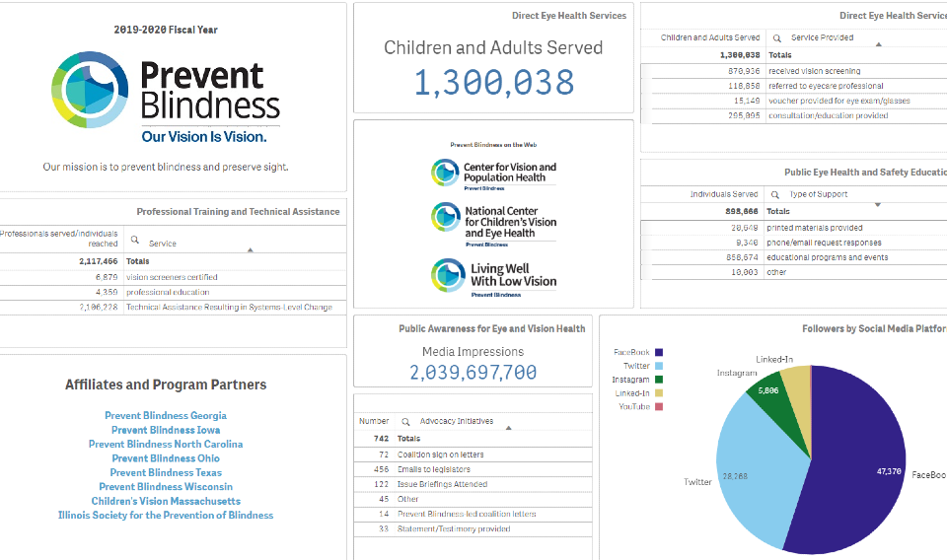Click FaceBook legend color swatch

(659, 352)
